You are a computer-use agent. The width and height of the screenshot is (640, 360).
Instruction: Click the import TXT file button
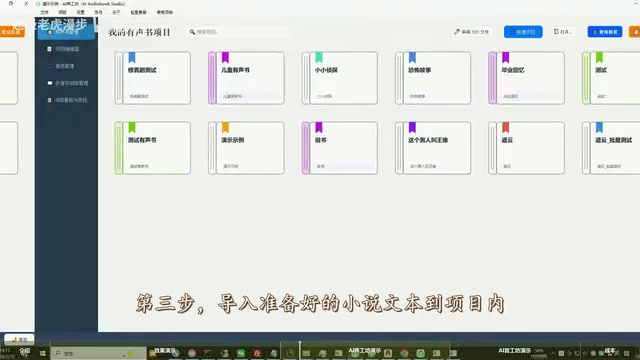click(x=471, y=32)
